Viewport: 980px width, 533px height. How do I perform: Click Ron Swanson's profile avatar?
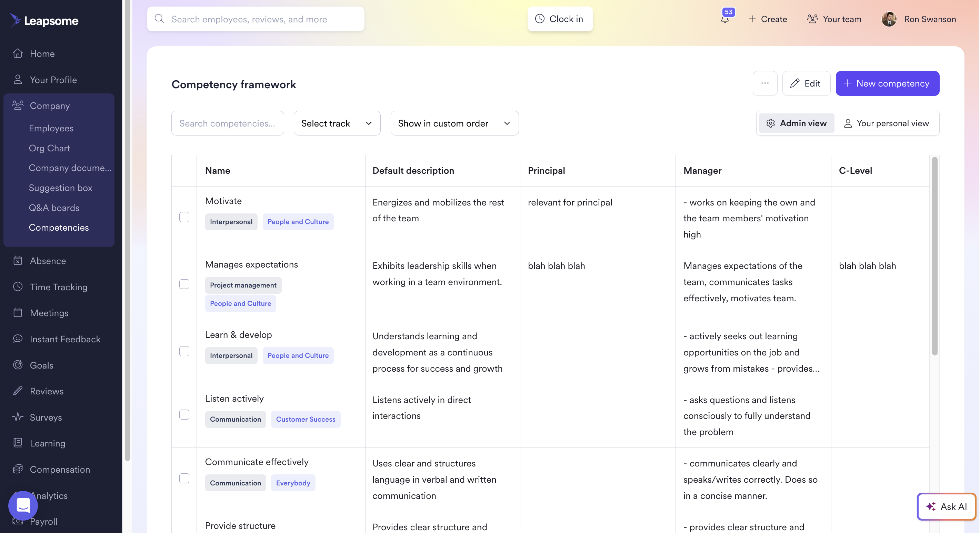tap(889, 19)
